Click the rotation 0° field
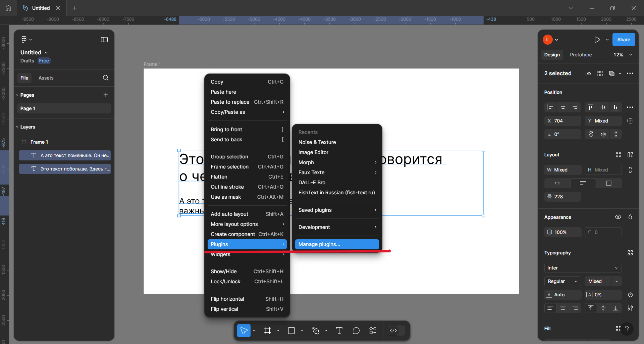Viewport: 644px width, 344px height. click(x=563, y=134)
